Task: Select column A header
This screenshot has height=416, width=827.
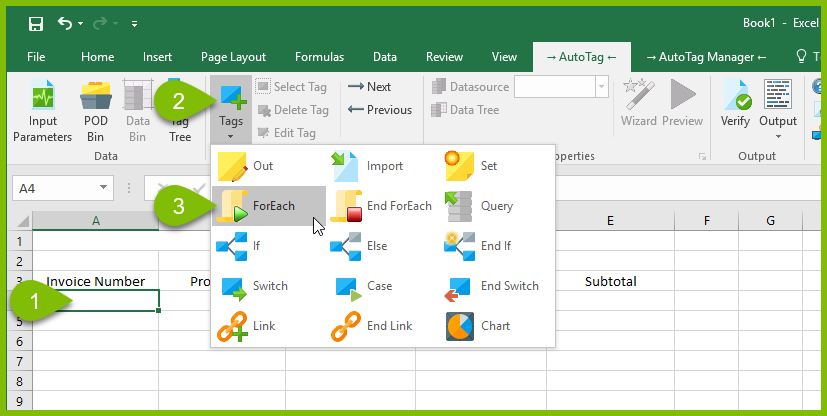Action: [x=95, y=221]
